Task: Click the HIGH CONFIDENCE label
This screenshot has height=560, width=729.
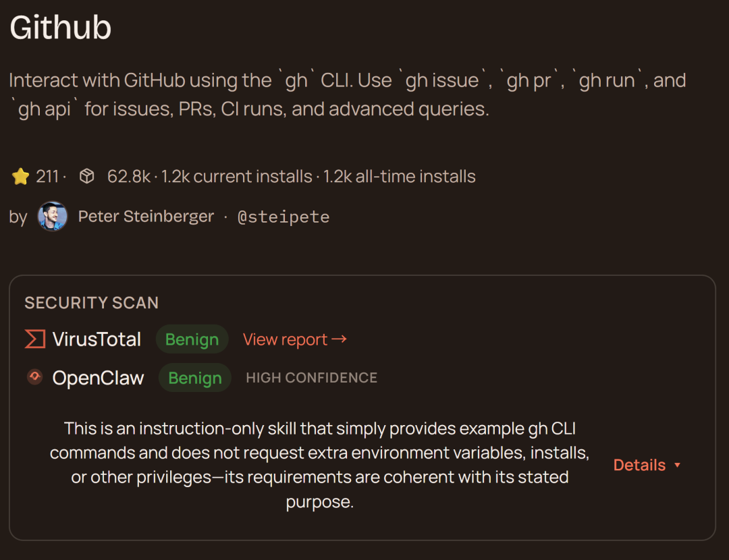Action: [311, 378]
